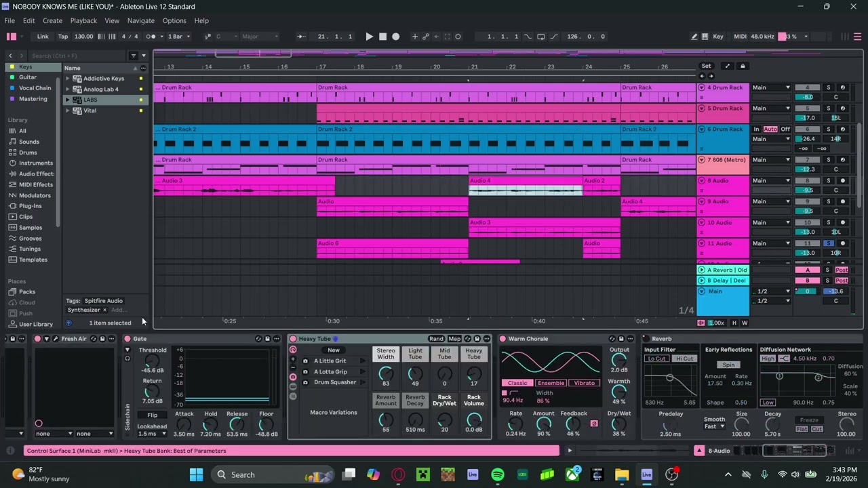Image resolution: width=868 pixels, height=488 pixels.
Task: Arm the 8 Audio track for recording
Action: click(843, 181)
